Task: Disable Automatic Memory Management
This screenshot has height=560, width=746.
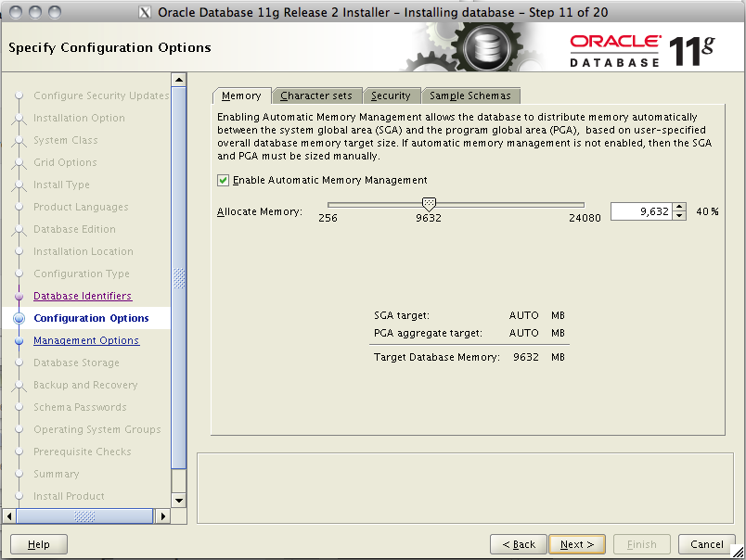Action: [221, 181]
